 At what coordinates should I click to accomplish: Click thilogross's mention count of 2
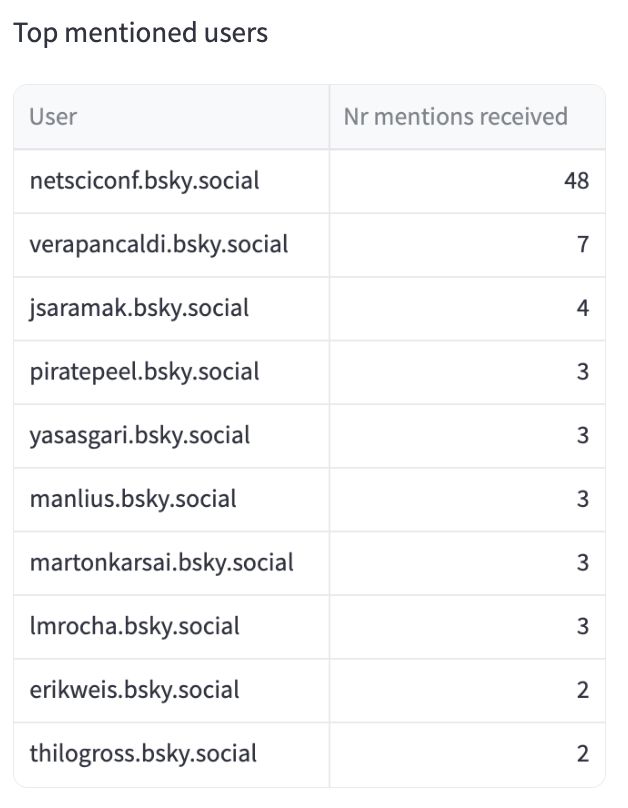tap(467, 754)
